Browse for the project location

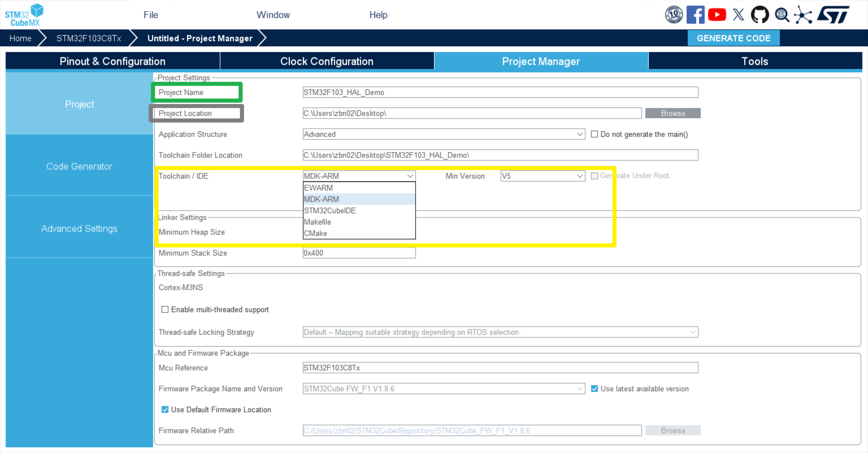673,113
